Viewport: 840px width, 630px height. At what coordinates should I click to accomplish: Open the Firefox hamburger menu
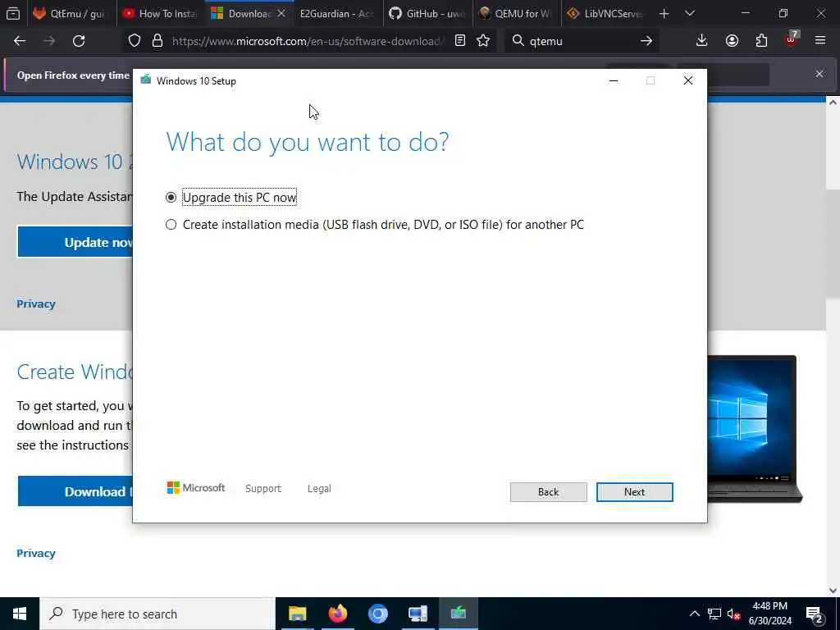tap(820, 41)
